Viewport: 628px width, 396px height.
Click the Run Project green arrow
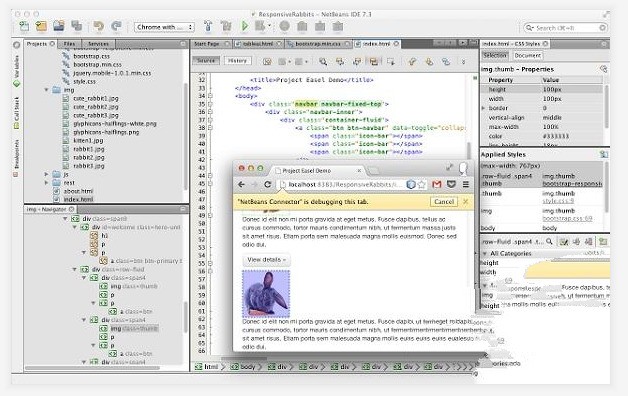pyautogui.click(x=244, y=26)
